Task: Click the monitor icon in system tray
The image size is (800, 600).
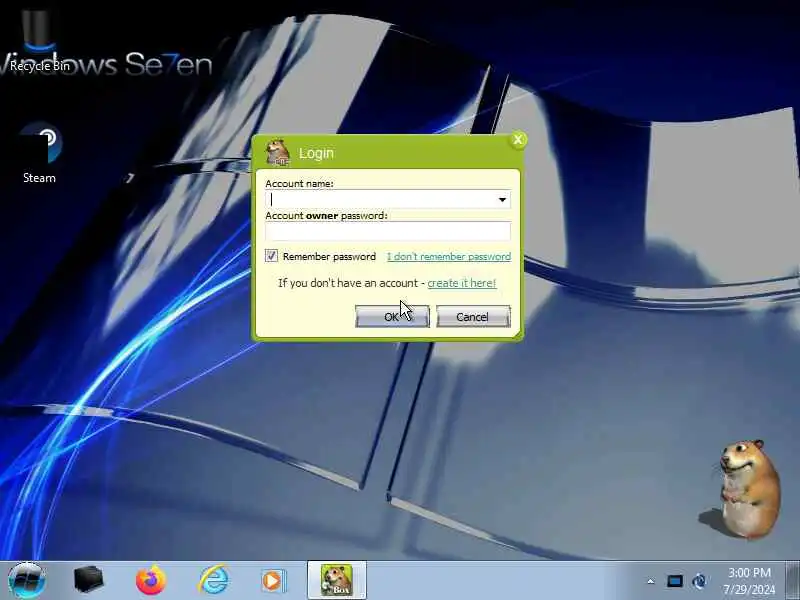Action: tap(674, 581)
